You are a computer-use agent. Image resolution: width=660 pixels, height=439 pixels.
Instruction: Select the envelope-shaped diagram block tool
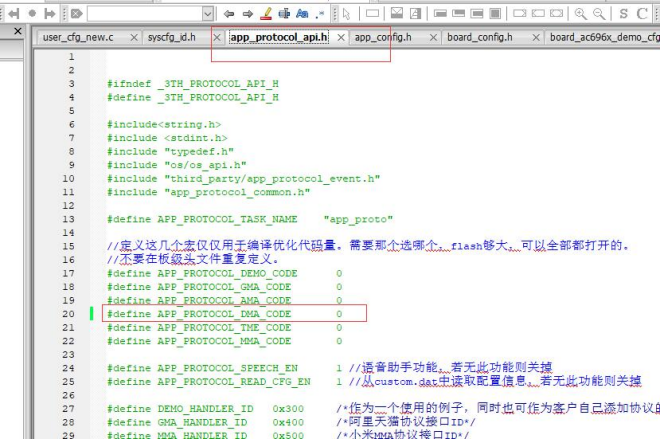click(397, 13)
